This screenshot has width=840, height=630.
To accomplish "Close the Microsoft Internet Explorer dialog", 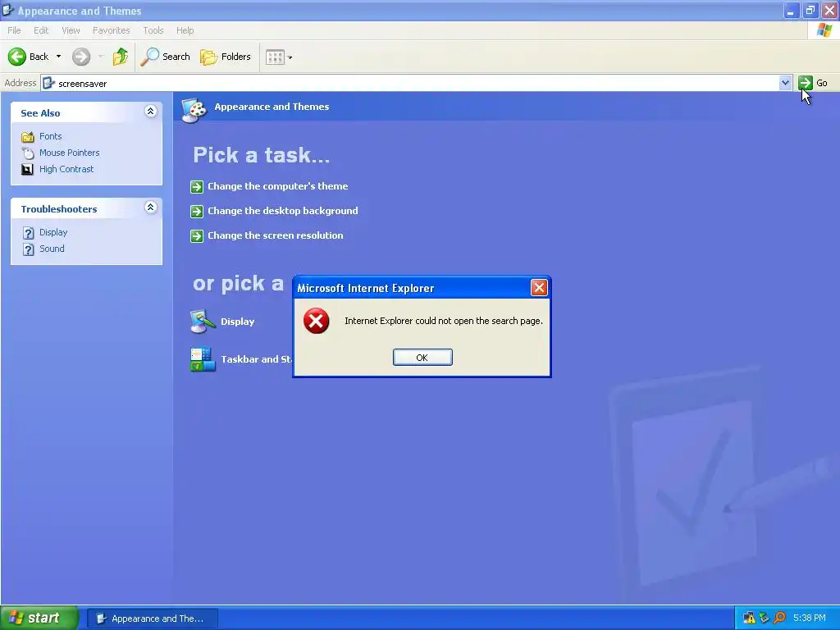I will pos(539,288).
